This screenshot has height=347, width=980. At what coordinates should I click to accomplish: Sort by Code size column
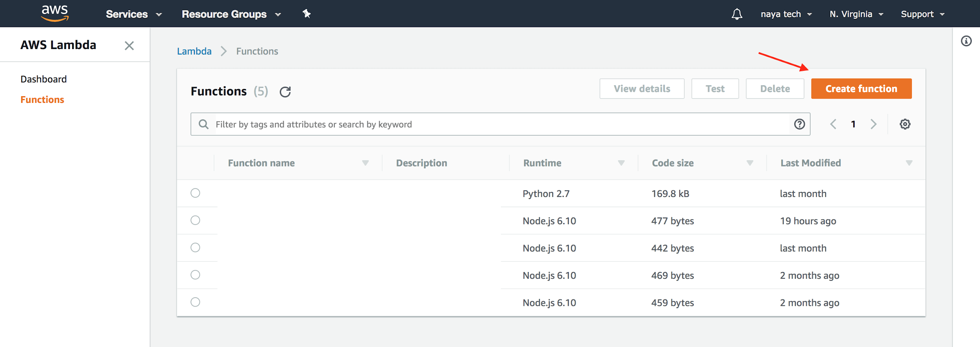pos(750,163)
